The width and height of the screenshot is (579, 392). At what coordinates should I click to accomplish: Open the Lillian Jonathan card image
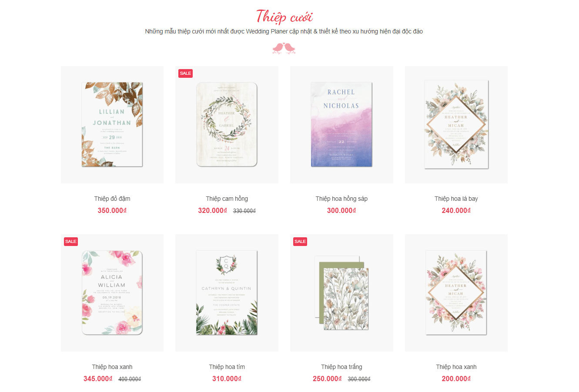(x=112, y=125)
